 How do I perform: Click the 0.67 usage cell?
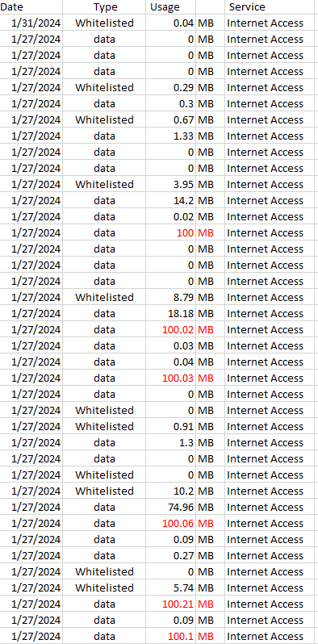point(170,120)
